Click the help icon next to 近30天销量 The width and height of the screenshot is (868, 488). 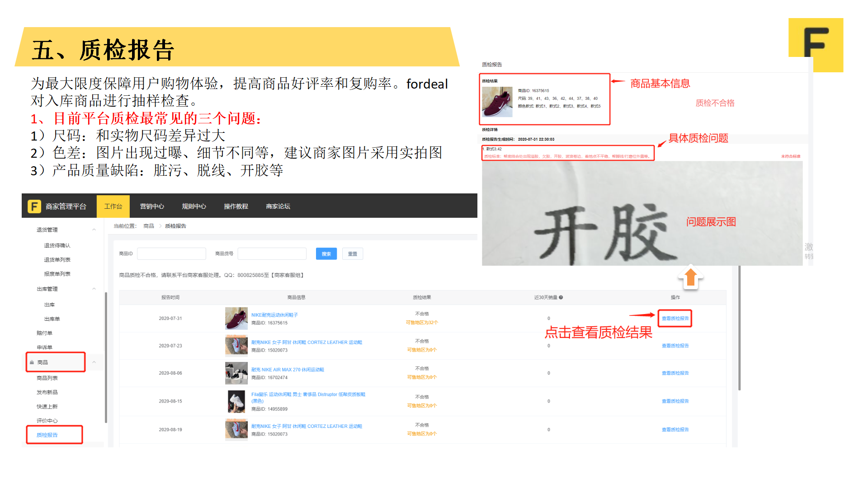(561, 297)
